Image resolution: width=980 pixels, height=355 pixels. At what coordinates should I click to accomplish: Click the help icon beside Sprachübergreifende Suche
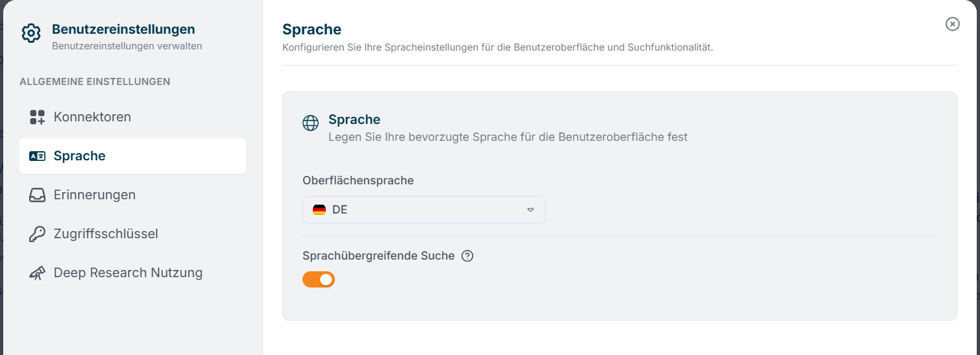(467, 256)
